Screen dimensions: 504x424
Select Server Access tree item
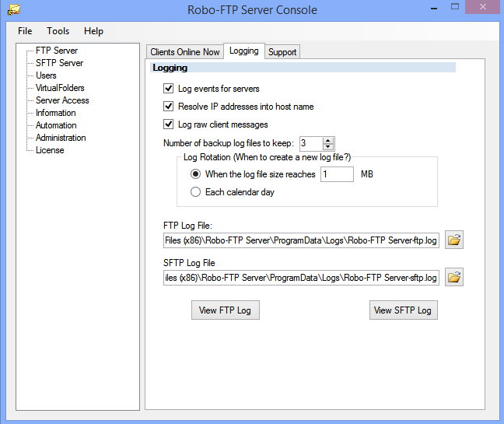(x=62, y=100)
